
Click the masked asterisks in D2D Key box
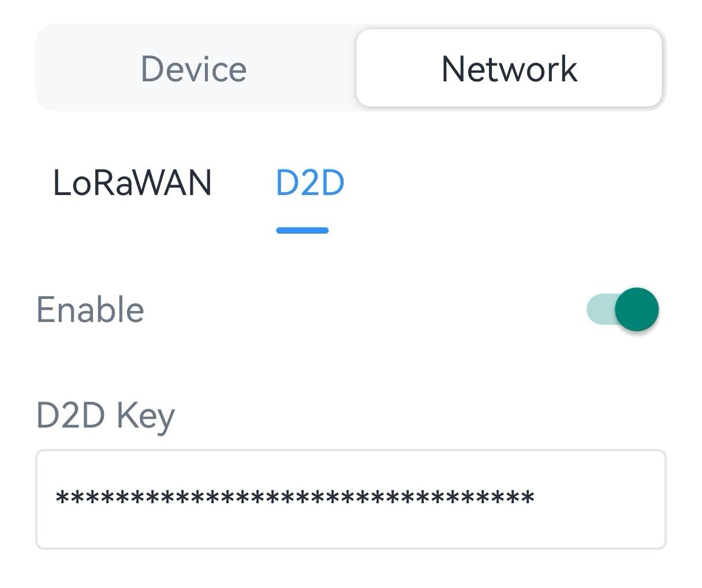coord(294,497)
